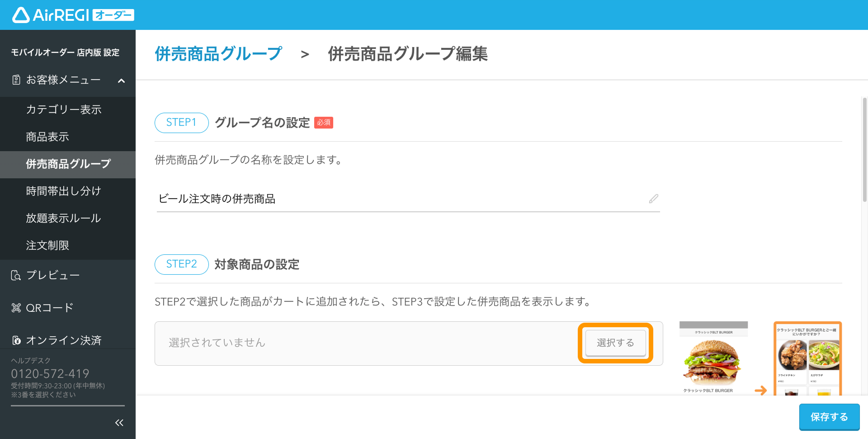
Task: Click the helpdesk number 0120-572-419
Action: (50, 374)
